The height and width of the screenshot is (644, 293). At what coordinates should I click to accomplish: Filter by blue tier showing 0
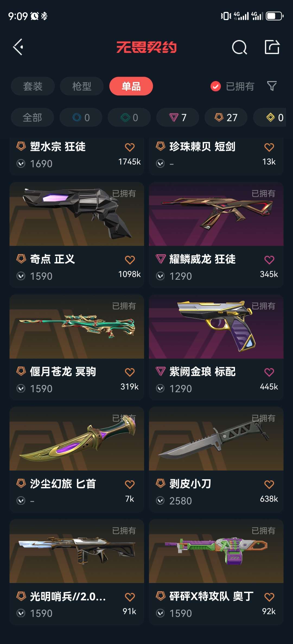[81, 117]
